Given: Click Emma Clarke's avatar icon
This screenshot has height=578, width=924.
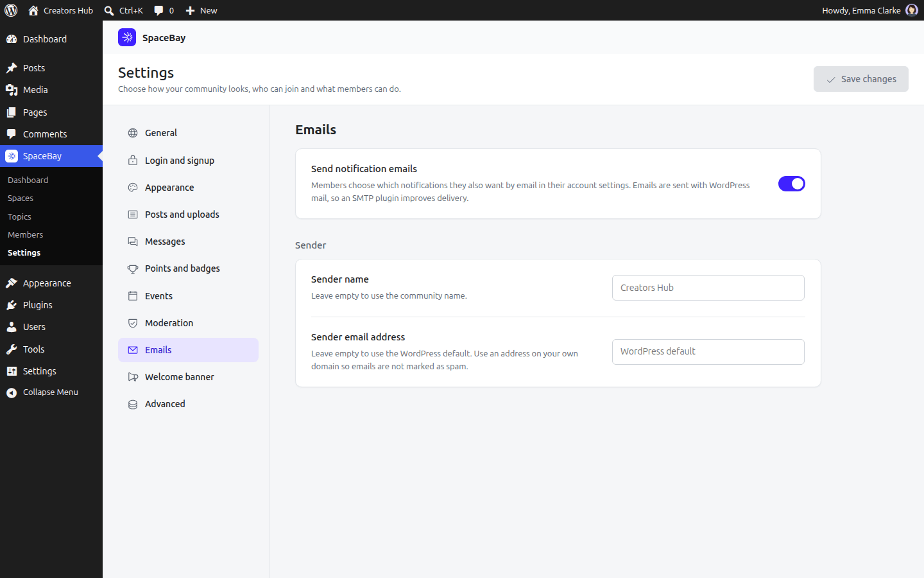Looking at the screenshot, I should click(911, 10).
